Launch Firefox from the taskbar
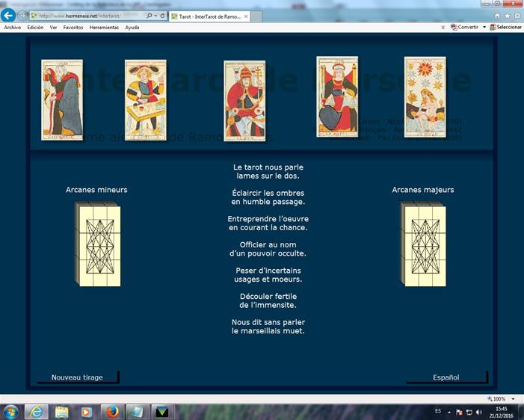524x420 pixels. coord(112,412)
